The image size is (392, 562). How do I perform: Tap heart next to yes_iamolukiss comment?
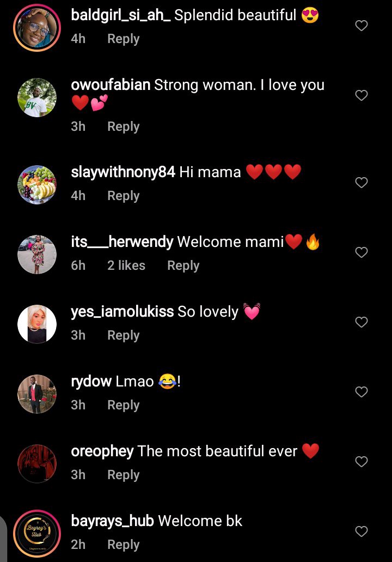(361, 322)
